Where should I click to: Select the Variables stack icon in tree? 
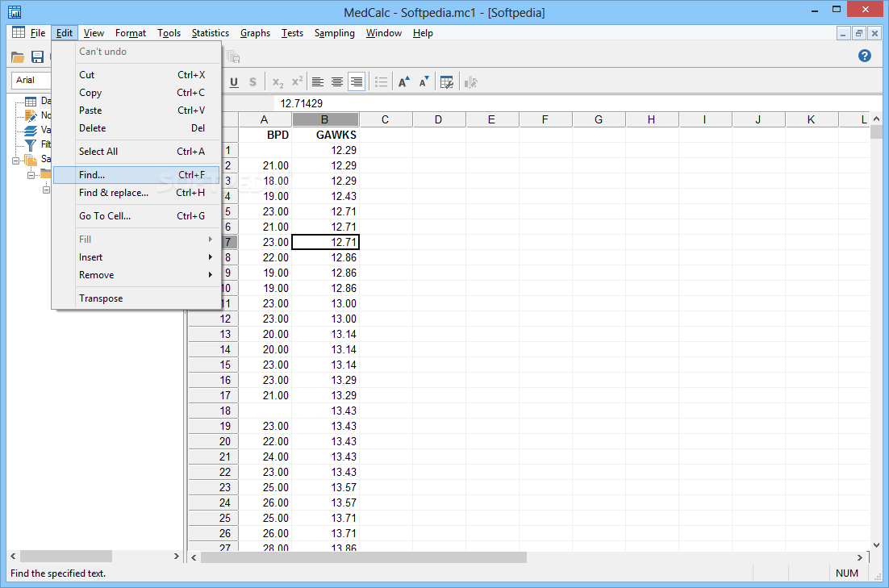pos(31,130)
